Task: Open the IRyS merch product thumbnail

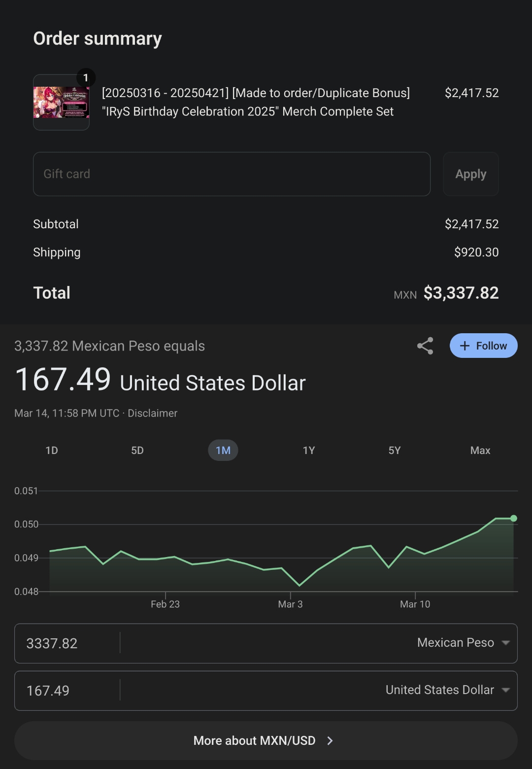Action: coord(61,103)
